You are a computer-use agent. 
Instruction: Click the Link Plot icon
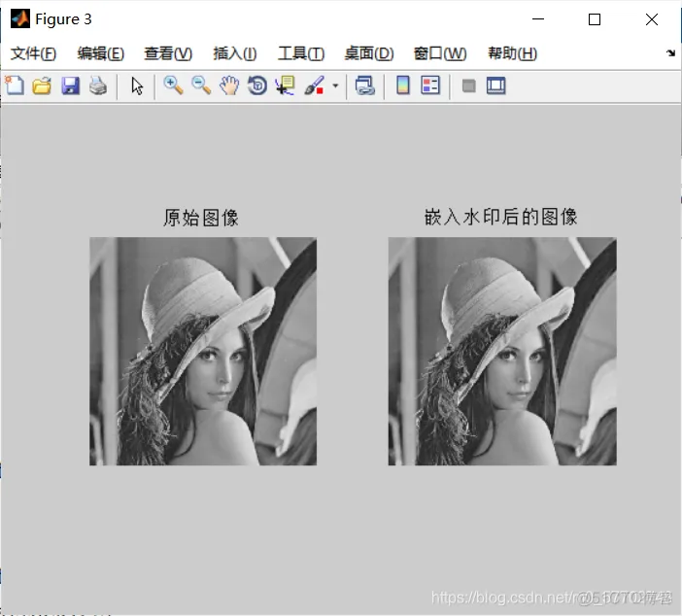point(365,86)
